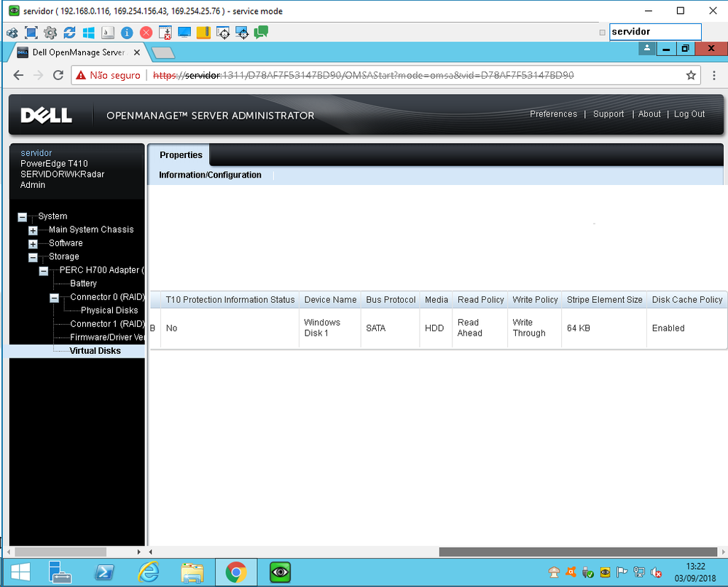Screen dimensions: 728x587
Task: Click the Disk Cache Policy column header
Action: click(686, 300)
